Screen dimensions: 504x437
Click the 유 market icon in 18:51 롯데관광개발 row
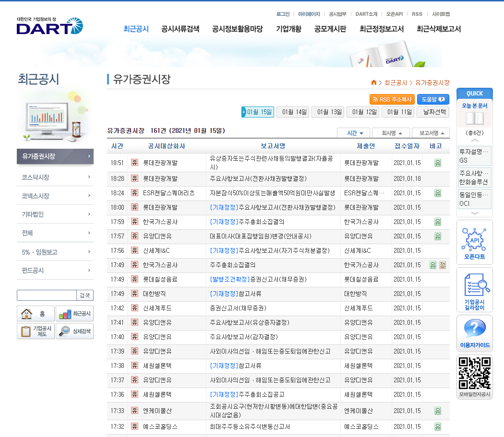tap(135, 163)
